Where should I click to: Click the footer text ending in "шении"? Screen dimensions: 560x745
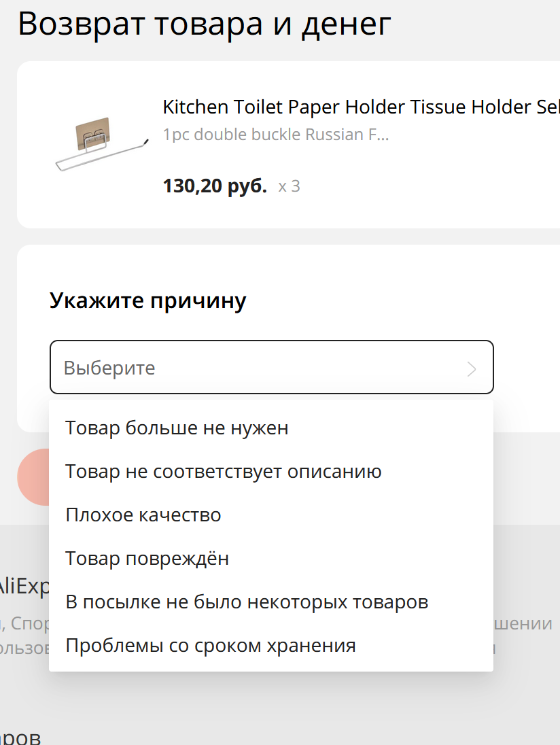[x=523, y=624]
